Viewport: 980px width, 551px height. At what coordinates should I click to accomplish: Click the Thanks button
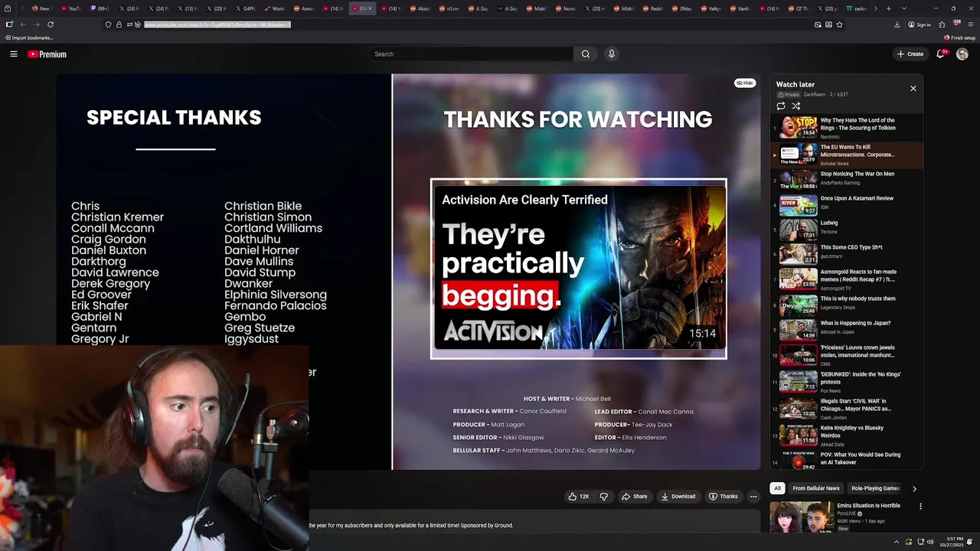pos(724,497)
